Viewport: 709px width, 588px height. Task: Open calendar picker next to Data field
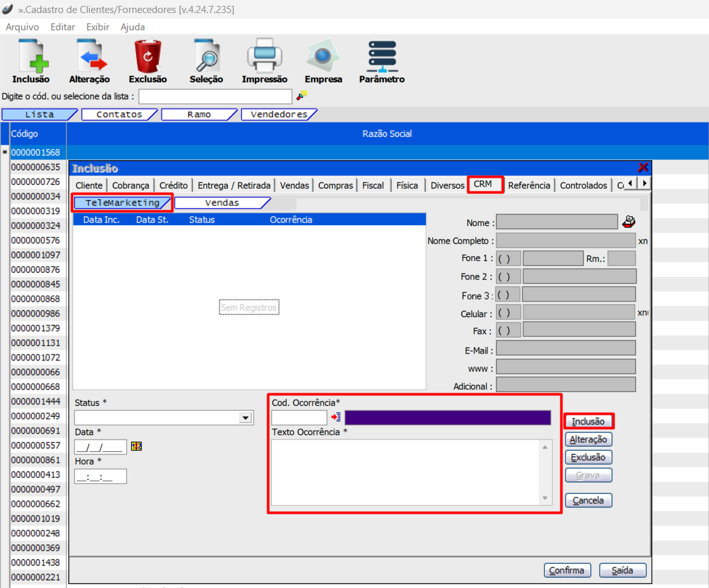(x=136, y=447)
